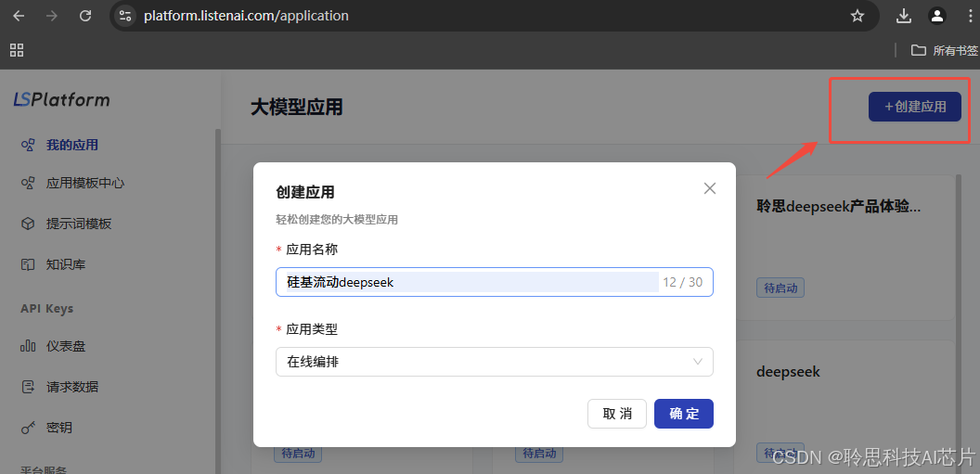Click 待启动 tag on 聆思deepseek产品体验 card
Screen dimensions: 980x474
tap(780, 288)
